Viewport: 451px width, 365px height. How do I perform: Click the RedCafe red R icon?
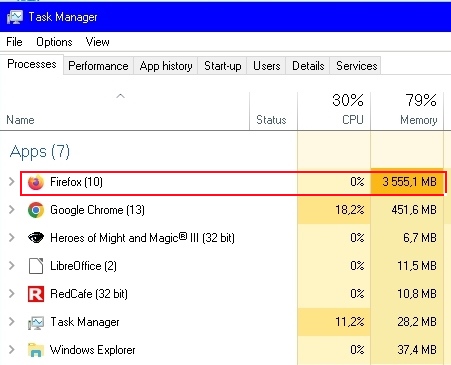36,294
